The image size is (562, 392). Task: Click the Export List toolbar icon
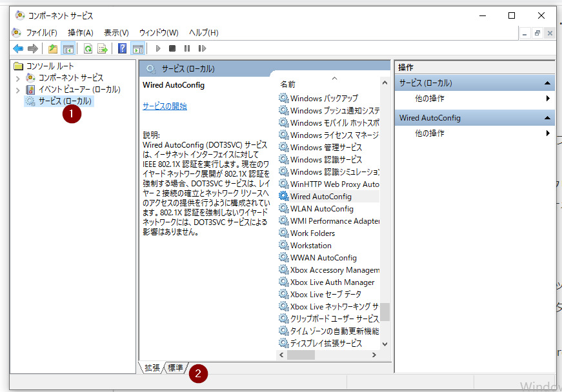103,48
